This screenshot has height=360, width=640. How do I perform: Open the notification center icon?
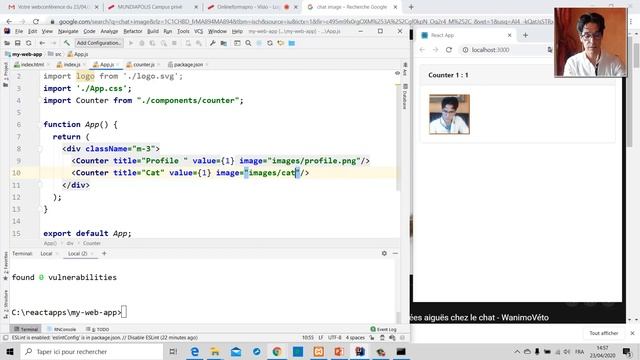click(627, 351)
